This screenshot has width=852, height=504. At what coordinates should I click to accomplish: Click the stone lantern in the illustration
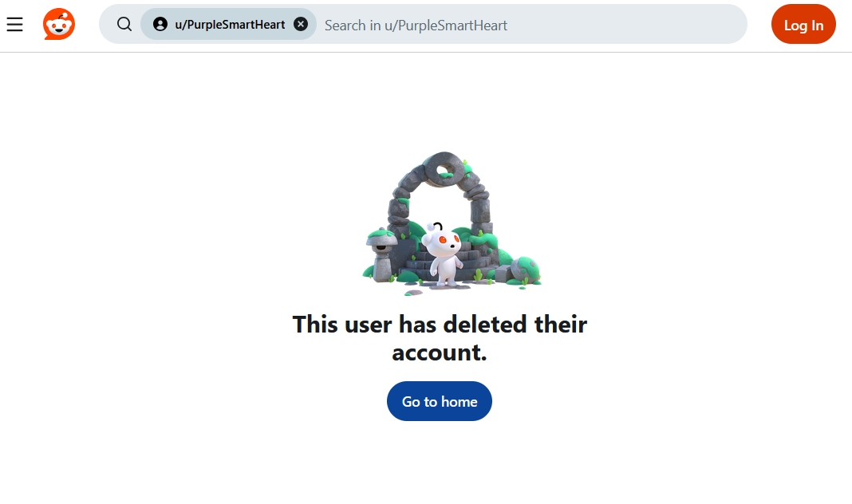point(382,254)
